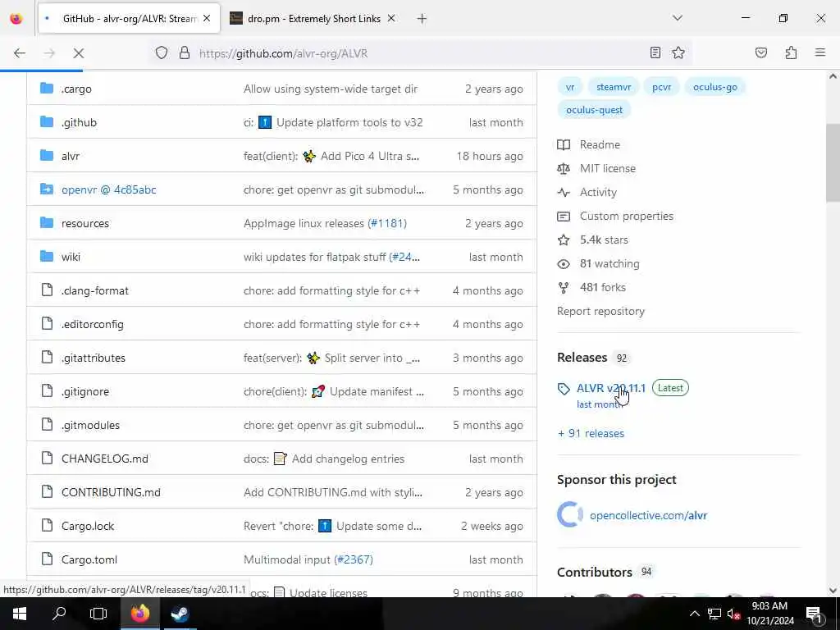Click the CHANGELOG.md file icon
Viewport: 840px width, 630px height.
click(47, 459)
